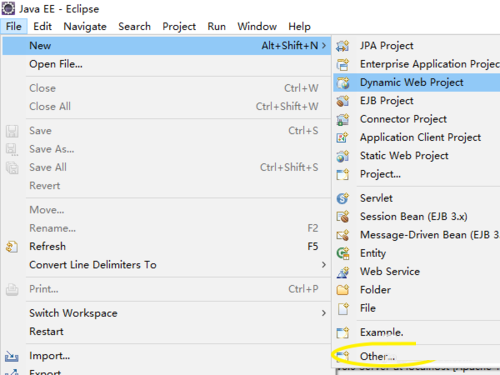
Task: Click the Refresh icon in File menu
Action: click(12, 247)
